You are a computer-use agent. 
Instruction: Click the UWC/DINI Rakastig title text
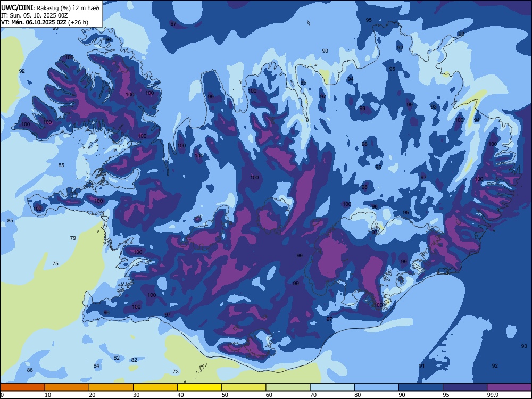[50, 8]
